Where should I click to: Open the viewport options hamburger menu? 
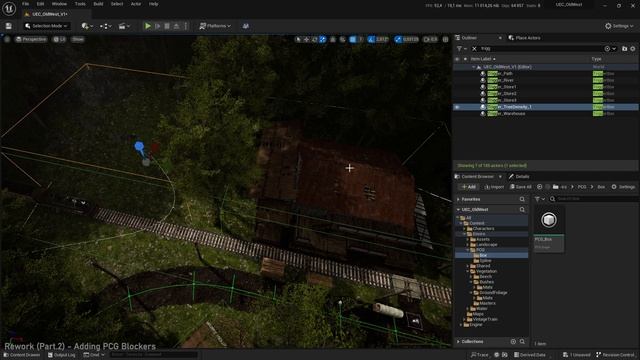(7, 39)
